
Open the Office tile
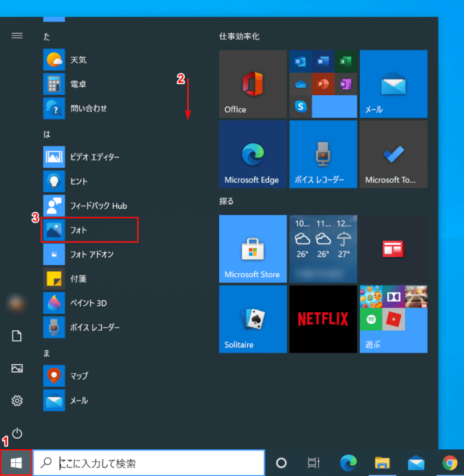coord(253,84)
